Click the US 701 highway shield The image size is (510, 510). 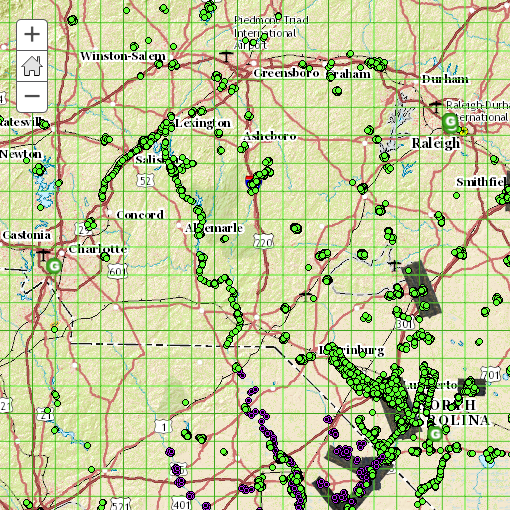491,374
